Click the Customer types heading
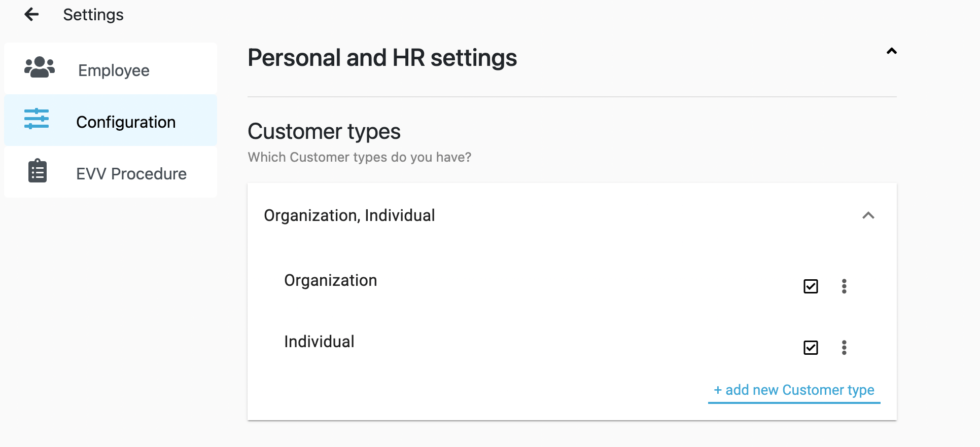 click(324, 131)
